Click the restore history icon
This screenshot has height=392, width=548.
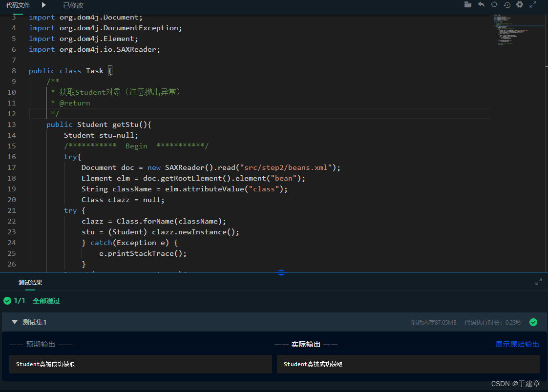pos(507,5)
